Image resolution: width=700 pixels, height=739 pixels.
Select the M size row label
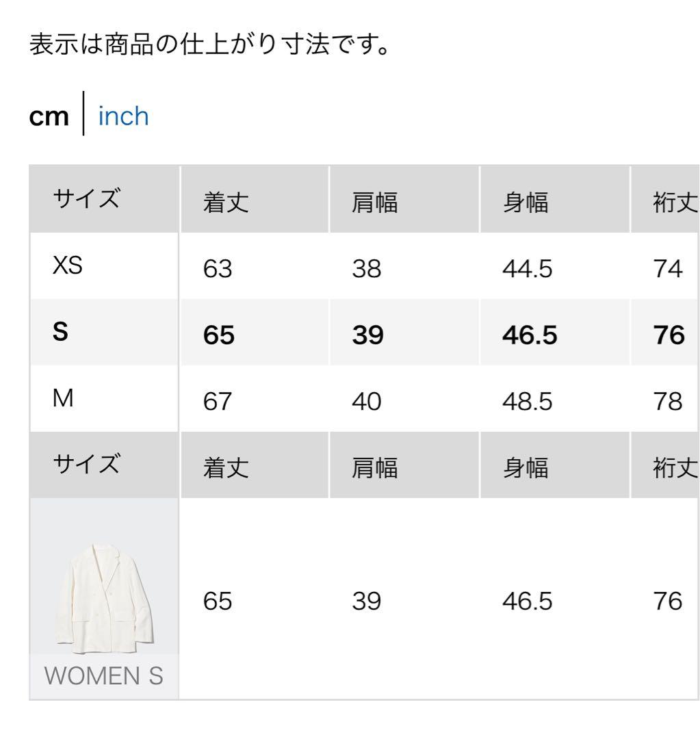click(x=63, y=398)
